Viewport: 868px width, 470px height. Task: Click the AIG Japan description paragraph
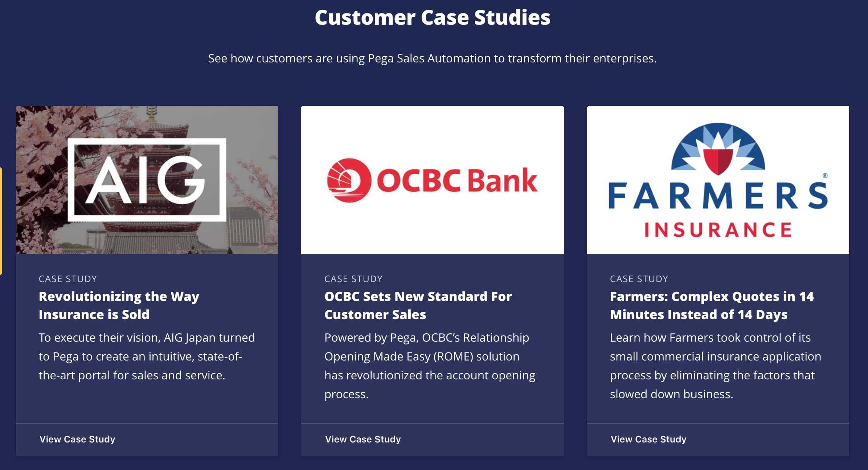[x=147, y=356]
